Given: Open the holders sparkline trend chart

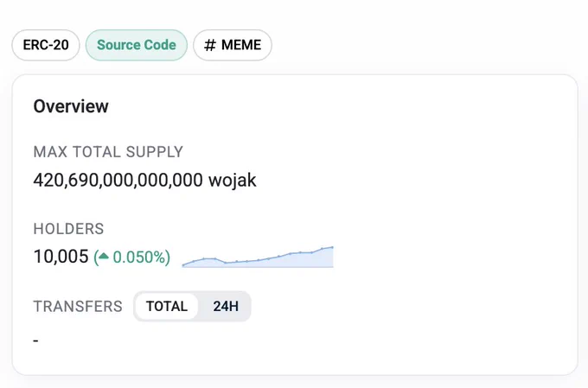Looking at the screenshot, I should (258, 257).
